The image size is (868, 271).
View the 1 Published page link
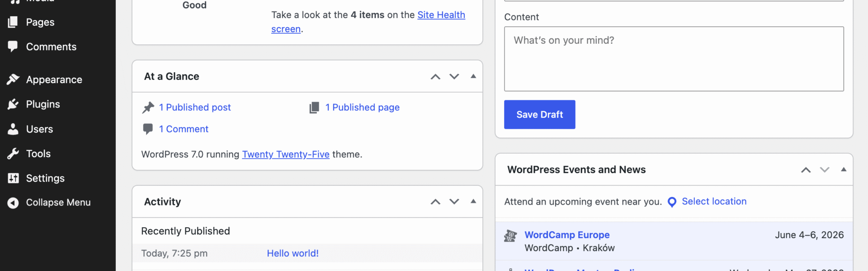(x=363, y=107)
